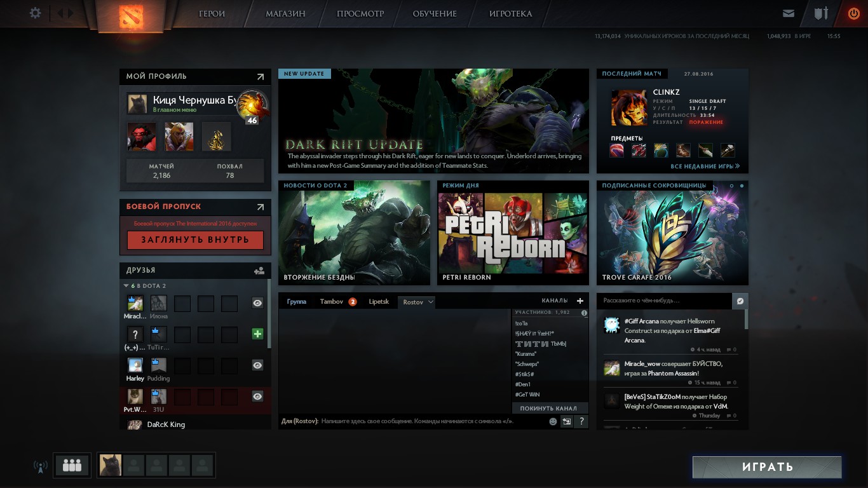Open the Petri Reborn mode tile
Viewport: 868px width, 488px height.
(513, 233)
